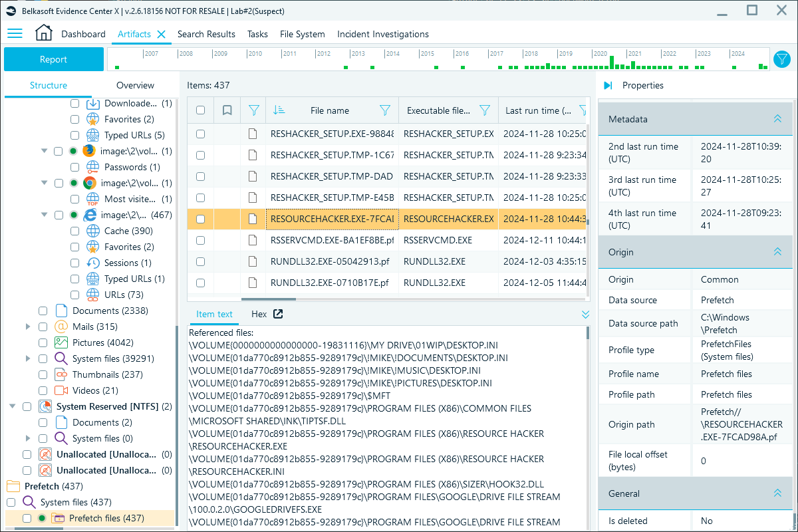798x532 pixels.
Task: Click the Thumbnails icon in the tree
Action: click(61, 374)
